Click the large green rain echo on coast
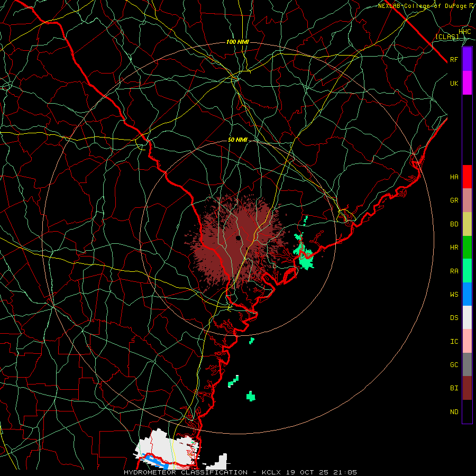The height and width of the screenshot is (476, 476). tap(305, 257)
